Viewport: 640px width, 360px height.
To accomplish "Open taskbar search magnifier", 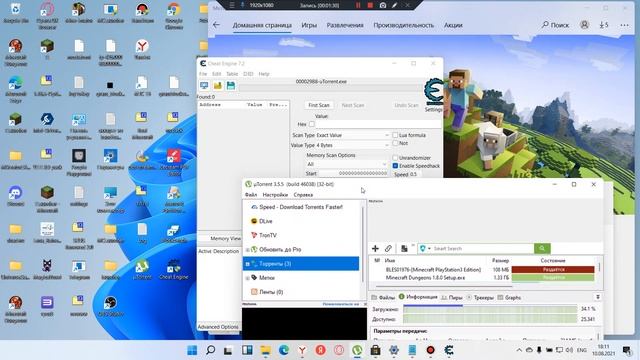I will (210, 350).
